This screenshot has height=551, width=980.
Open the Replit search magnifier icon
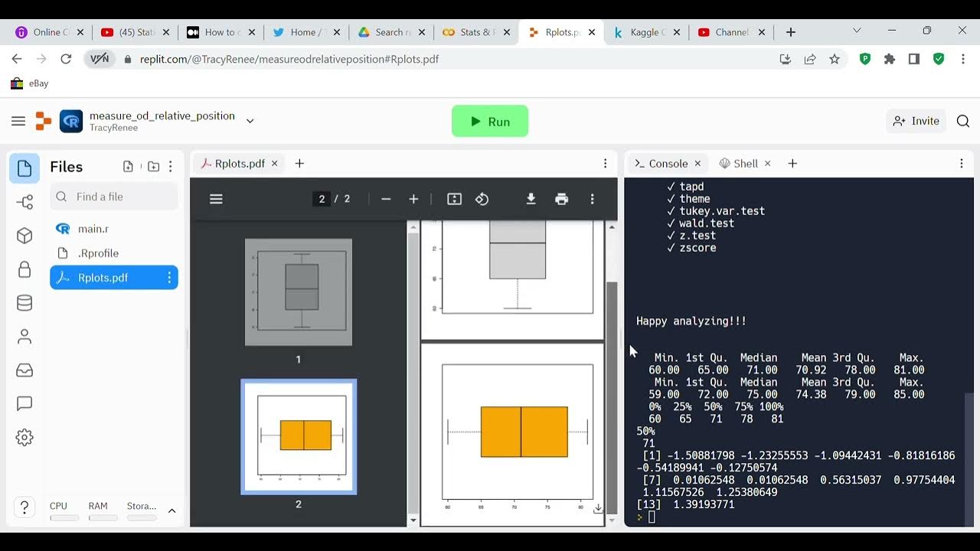tap(963, 121)
